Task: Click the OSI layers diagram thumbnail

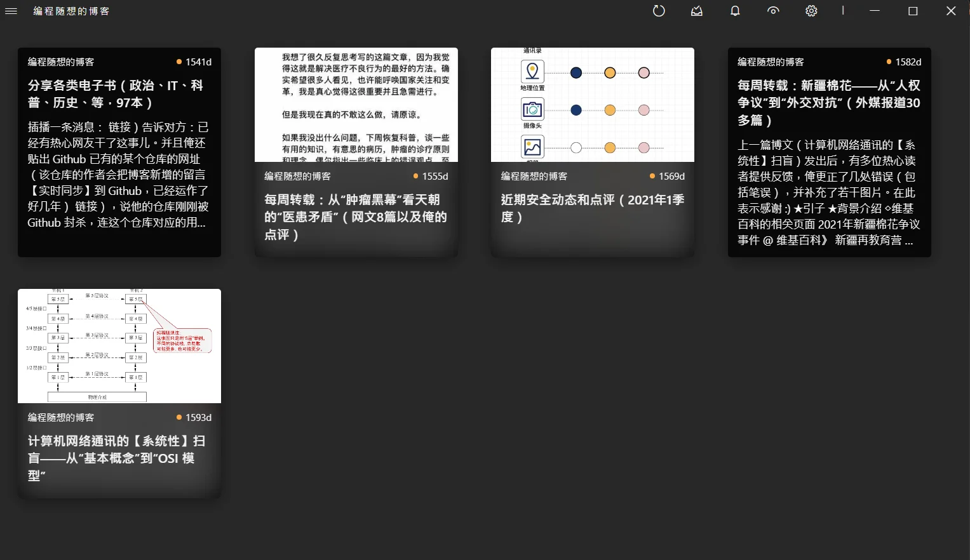Action: click(119, 346)
